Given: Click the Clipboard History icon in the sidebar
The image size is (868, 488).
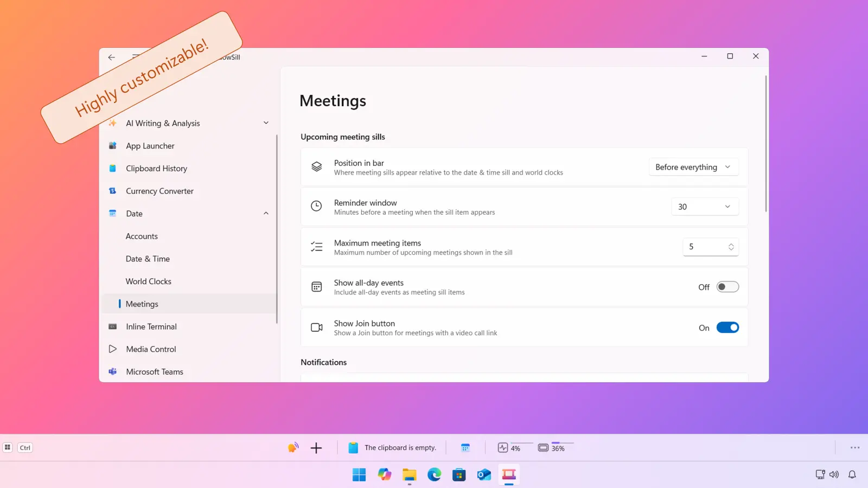Looking at the screenshot, I should 113,169.
